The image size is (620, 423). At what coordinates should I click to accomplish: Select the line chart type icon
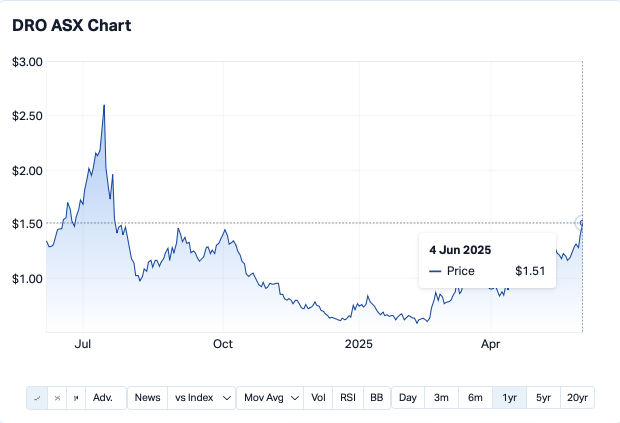(x=37, y=398)
